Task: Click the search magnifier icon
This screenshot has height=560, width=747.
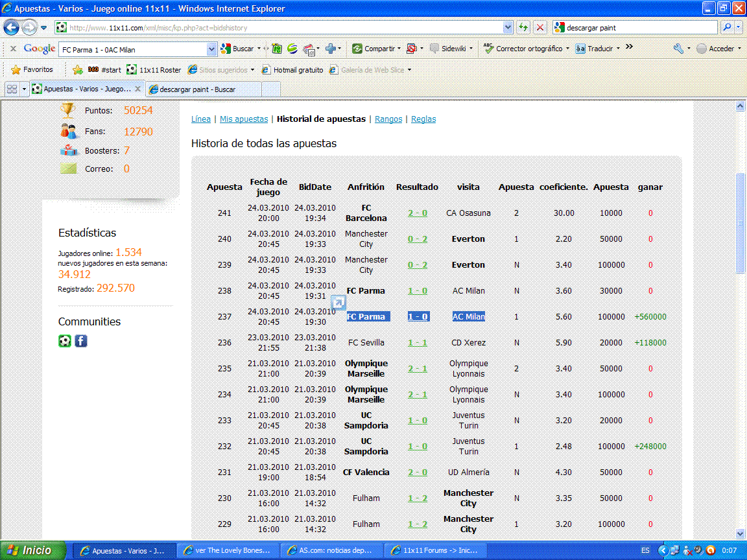Action: coord(726,28)
